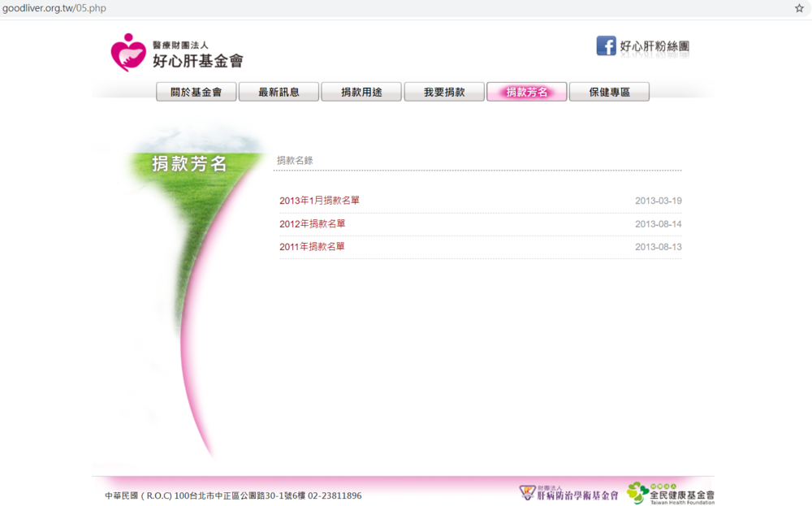
Task: Open the 2011年捐款名單 link
Action: click(x=312, y=246)
